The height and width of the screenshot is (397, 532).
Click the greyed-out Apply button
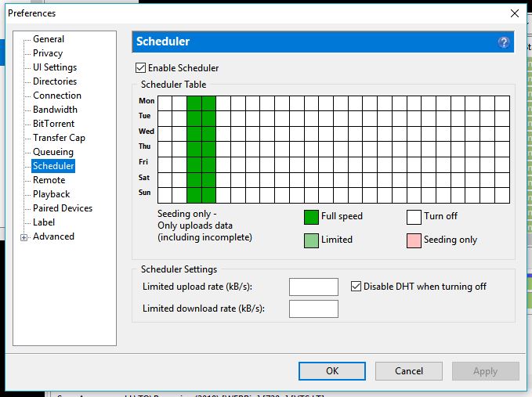point(486,371)
